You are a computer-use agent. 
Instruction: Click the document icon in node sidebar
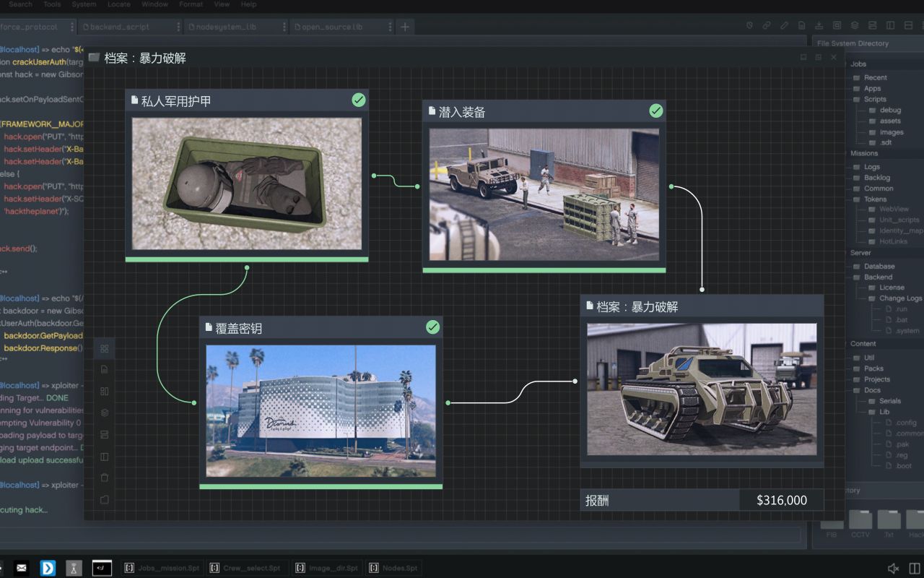105,370
